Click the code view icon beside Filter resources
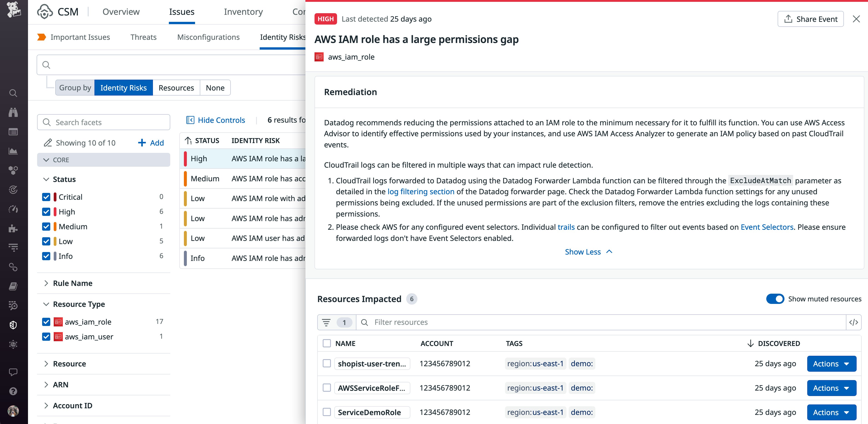 pyautogui.click(x=854, y=322)
